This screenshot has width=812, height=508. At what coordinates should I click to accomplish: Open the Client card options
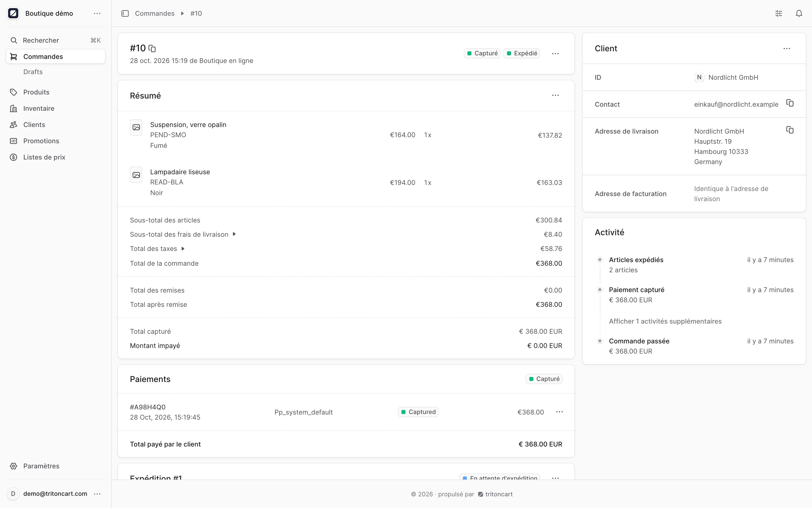(x=787, y=49)
